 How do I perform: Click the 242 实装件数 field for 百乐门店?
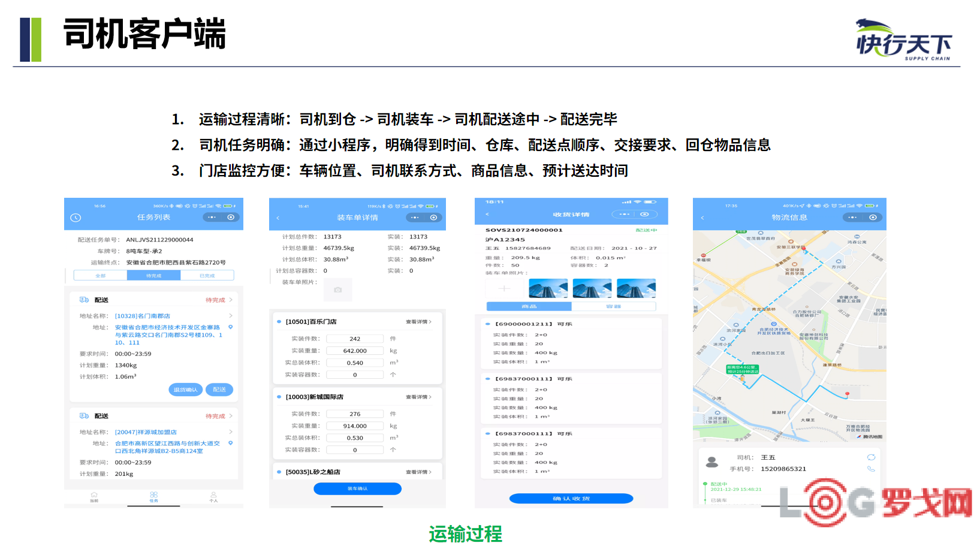tap(355, 339)
